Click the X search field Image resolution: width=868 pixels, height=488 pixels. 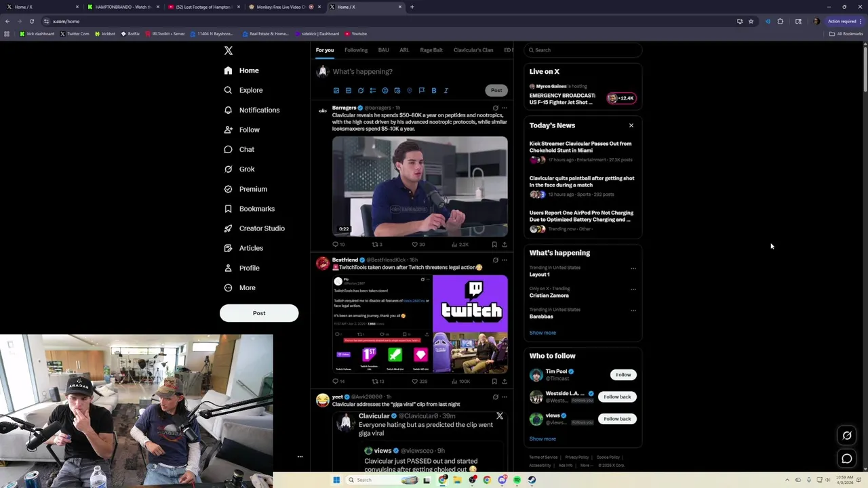[x=583, y=50]
